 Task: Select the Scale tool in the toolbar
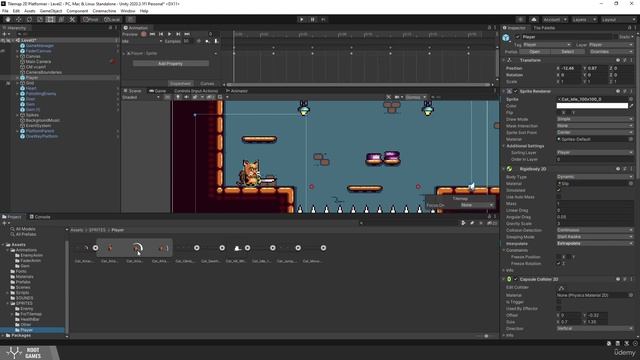40,19
